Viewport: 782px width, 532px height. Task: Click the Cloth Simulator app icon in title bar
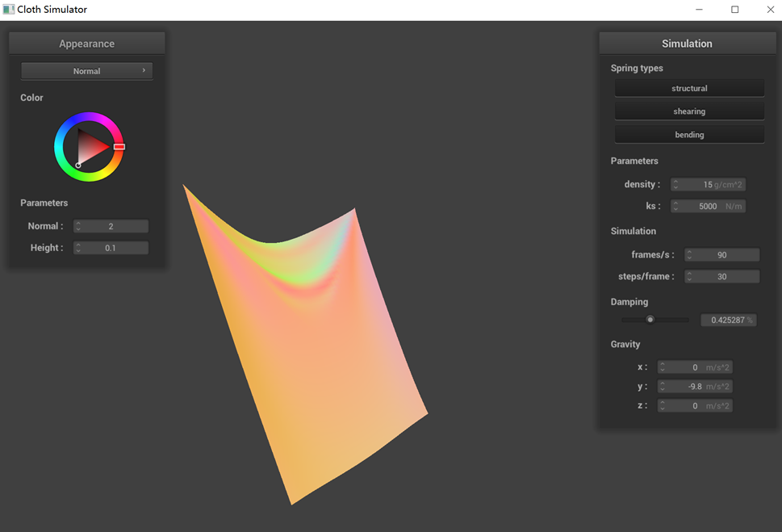[x=9, y=10]
